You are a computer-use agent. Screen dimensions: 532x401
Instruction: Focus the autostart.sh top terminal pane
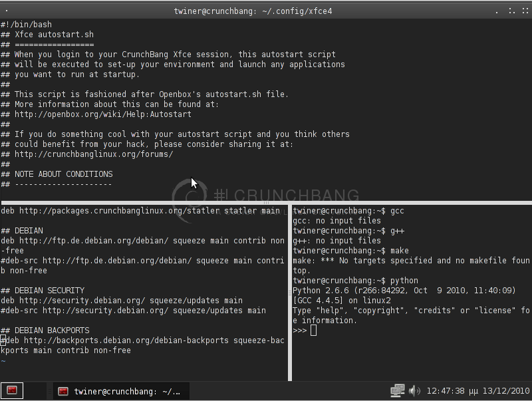266,110
